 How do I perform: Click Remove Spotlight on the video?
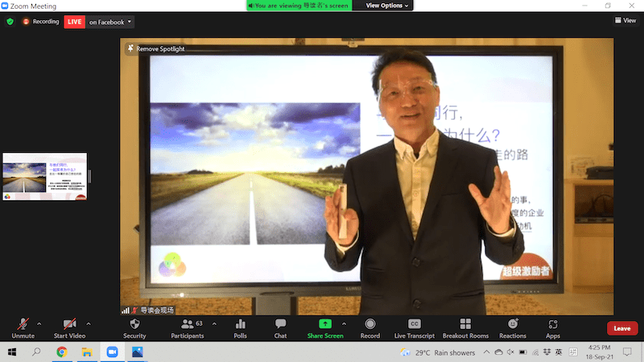click(x=155, y=49)
